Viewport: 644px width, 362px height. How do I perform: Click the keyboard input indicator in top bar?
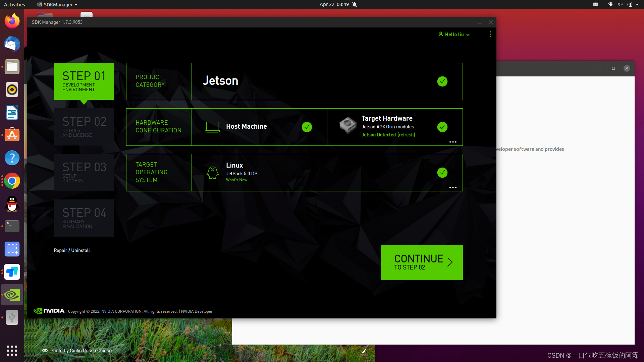[x=595, y=4]
